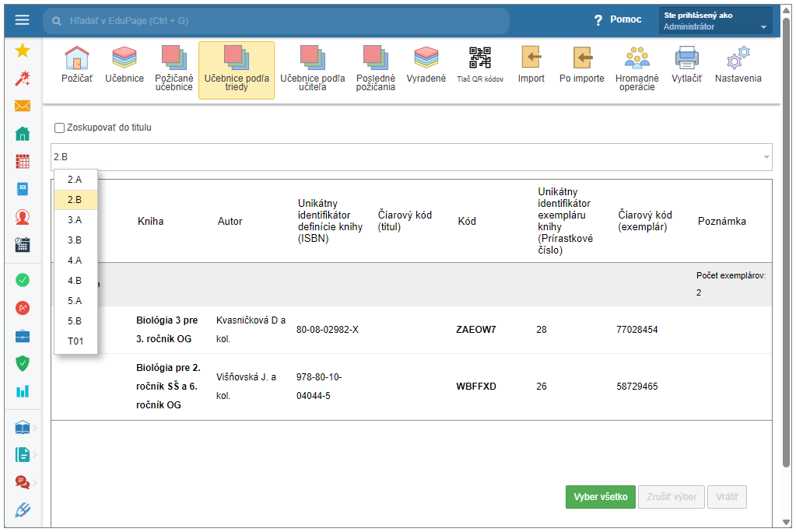The height and width of the screenshot is (532, 796).
Task: Click the Import arrow icon
Action: (531, 58)
